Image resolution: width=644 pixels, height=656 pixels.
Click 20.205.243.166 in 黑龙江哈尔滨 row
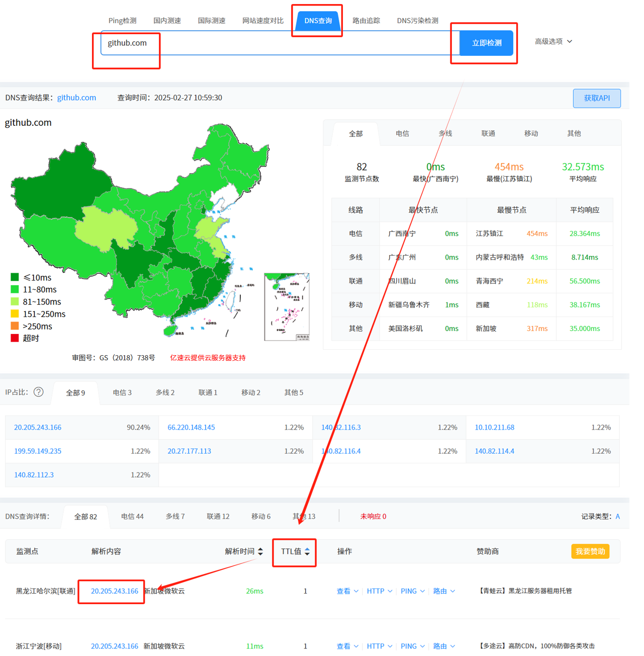point(114,591)
